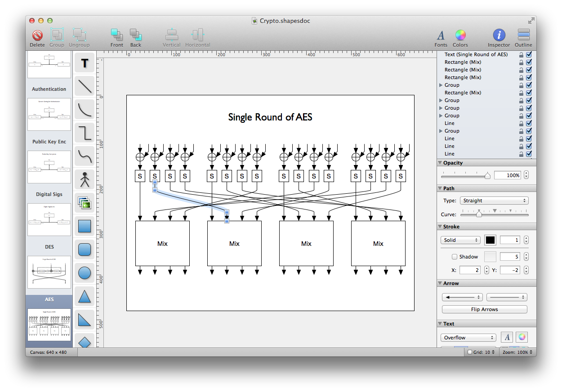Click the Flip Arrows button
The height and width of the screenshot is (392, 562).
click(484, 309)
